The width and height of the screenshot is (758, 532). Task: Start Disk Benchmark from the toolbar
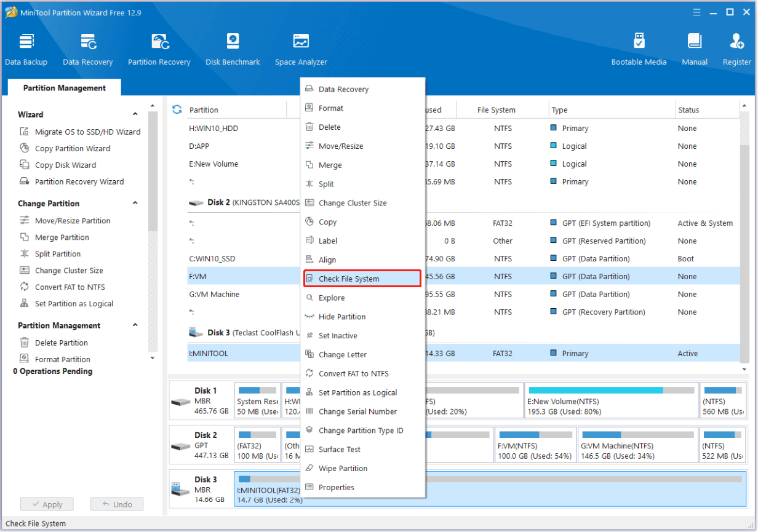[x=233, y=50]
